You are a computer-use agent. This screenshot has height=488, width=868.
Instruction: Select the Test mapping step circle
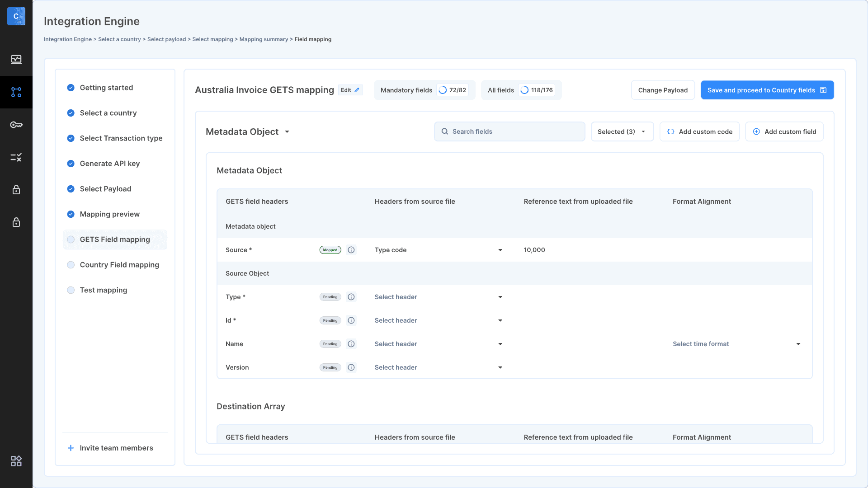click(71, 290)
